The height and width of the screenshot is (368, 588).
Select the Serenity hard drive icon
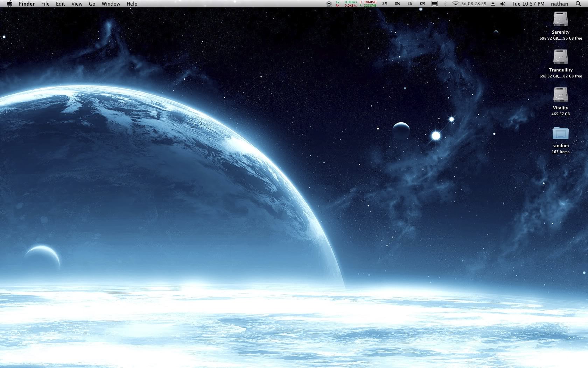click(560, 19)
